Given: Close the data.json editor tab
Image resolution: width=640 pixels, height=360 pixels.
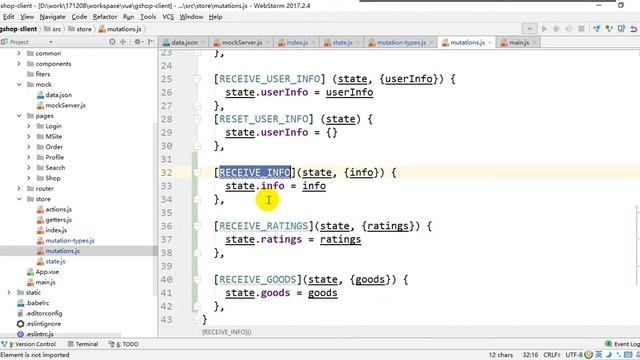Looking at the screenshot, I should tap(202, 42).
